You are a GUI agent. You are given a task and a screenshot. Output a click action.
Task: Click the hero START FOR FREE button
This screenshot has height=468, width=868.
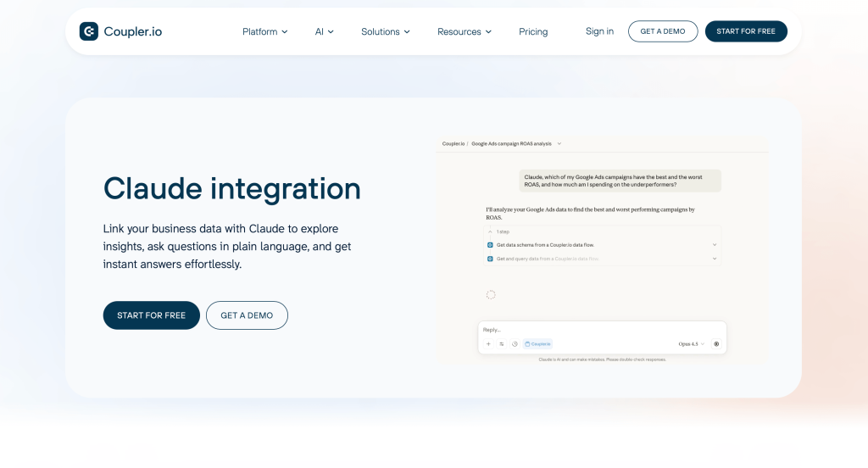[151, 315]
